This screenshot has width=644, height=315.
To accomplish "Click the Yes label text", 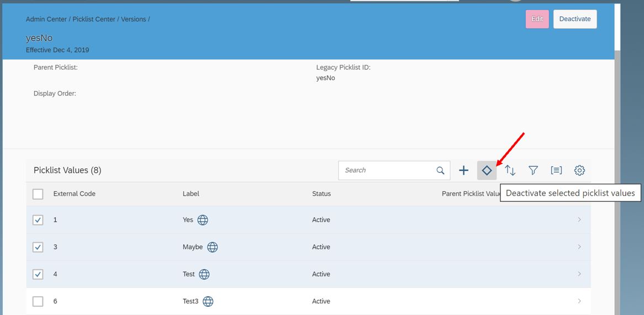I will (x=188, y=220).
